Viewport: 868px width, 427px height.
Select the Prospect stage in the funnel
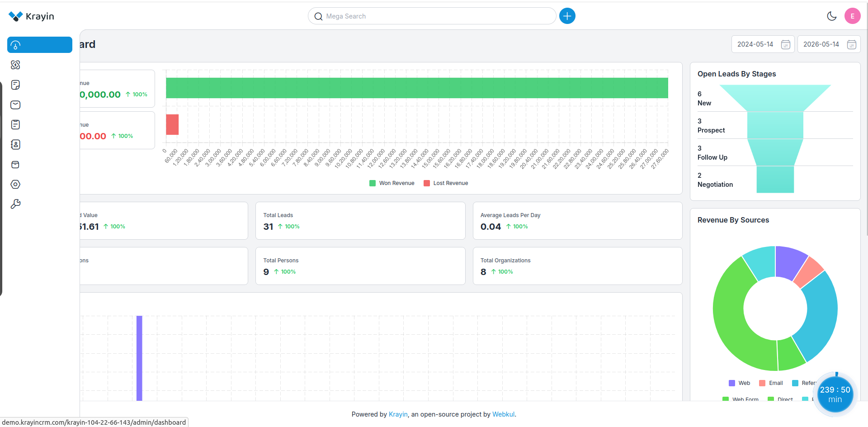point(775,125)
